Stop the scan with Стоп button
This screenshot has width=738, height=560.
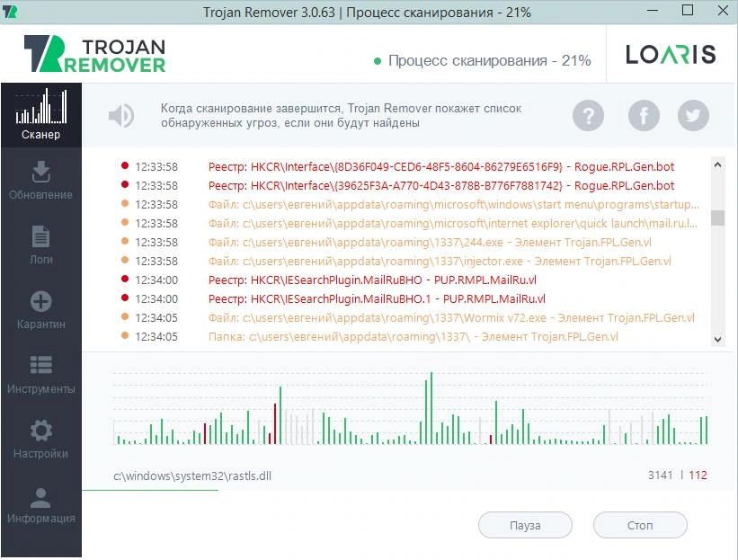click(640, 525)
